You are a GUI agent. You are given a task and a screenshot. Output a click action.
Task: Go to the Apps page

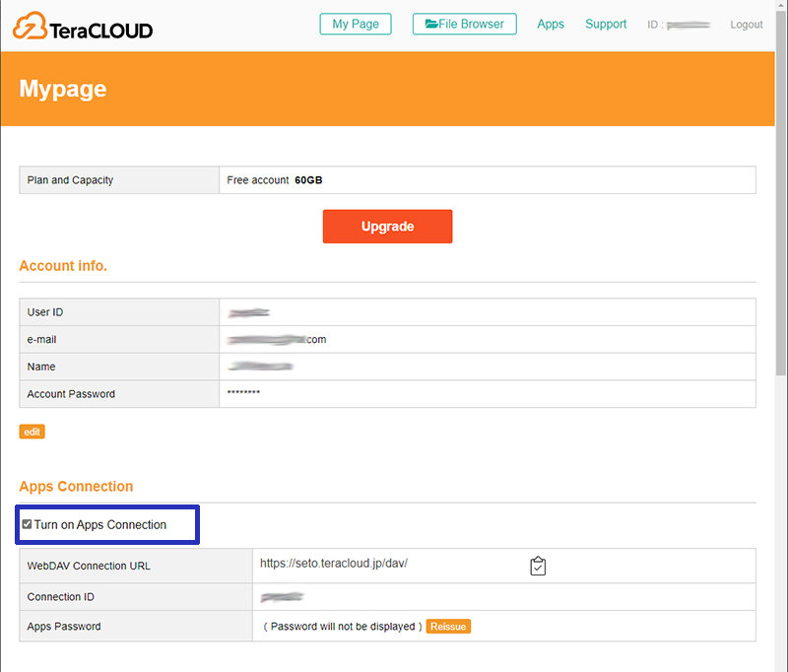tap(551, 24)
